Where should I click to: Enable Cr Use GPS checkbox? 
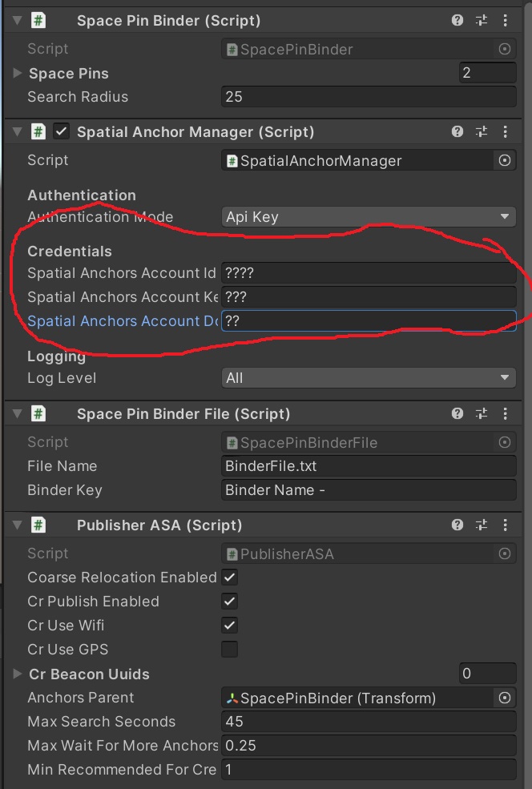(x=229, y=649)
